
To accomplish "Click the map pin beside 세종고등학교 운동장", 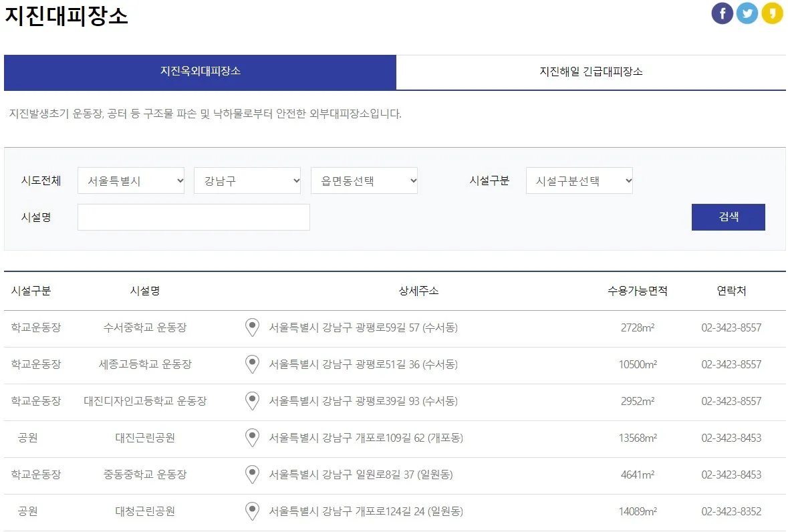I will [252, 364].
